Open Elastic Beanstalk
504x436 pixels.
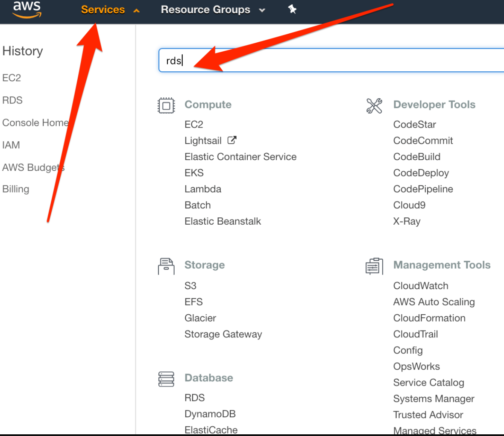(x=223, y=221)
